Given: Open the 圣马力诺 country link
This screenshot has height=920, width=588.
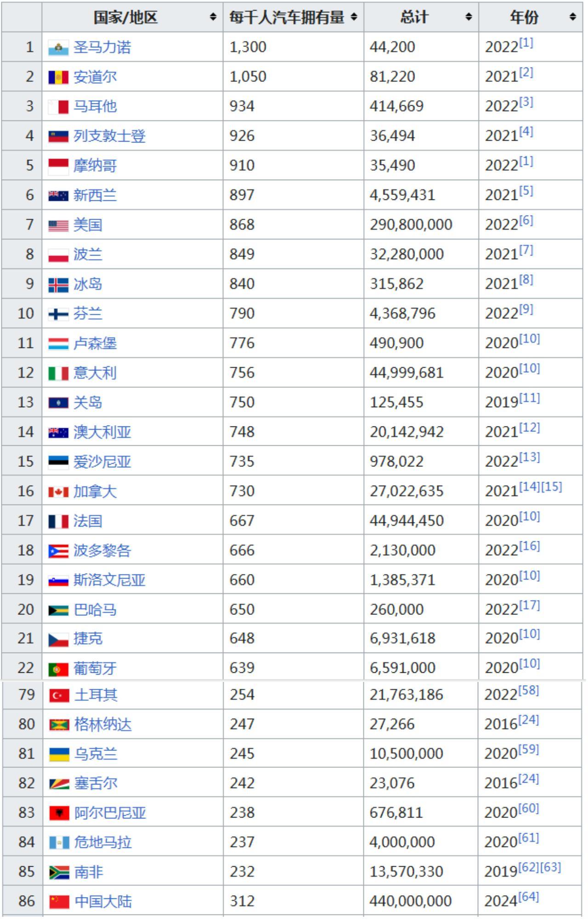Looking at the screenshot, I should (x=102, y=47).
